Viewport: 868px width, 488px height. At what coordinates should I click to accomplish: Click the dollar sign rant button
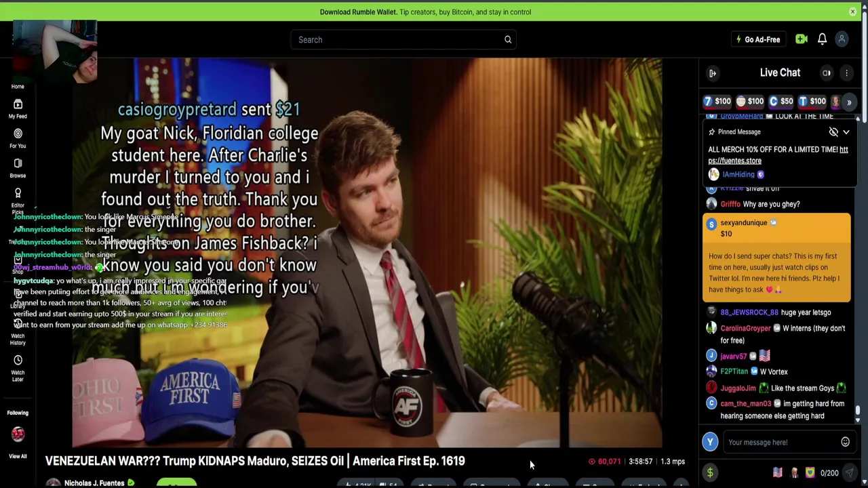pyautogui.click(x=710, y=473)
